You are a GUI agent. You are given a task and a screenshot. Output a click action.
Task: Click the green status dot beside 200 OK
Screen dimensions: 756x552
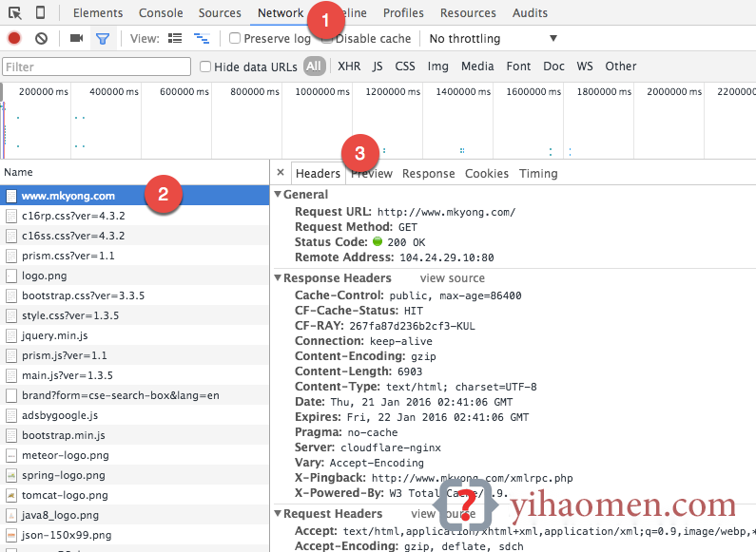[378, 241]
